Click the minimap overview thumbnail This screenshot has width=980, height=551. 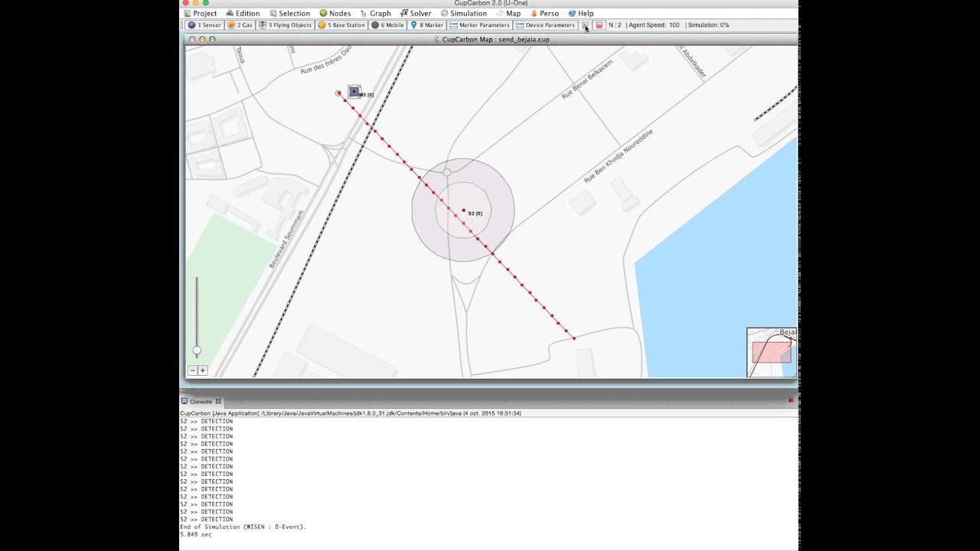pos(772,352)
